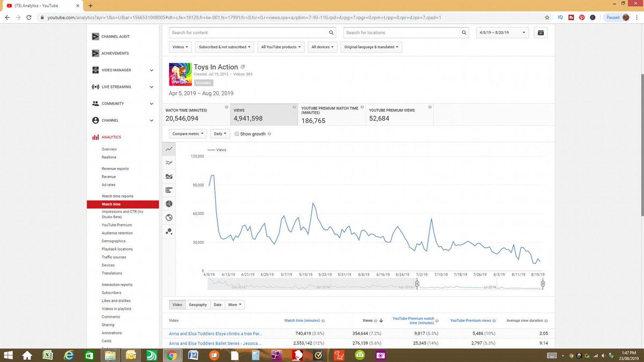Change the Daily granularity dropdown
The width and height of the screenshot is (644, 362).
(221, 134)
